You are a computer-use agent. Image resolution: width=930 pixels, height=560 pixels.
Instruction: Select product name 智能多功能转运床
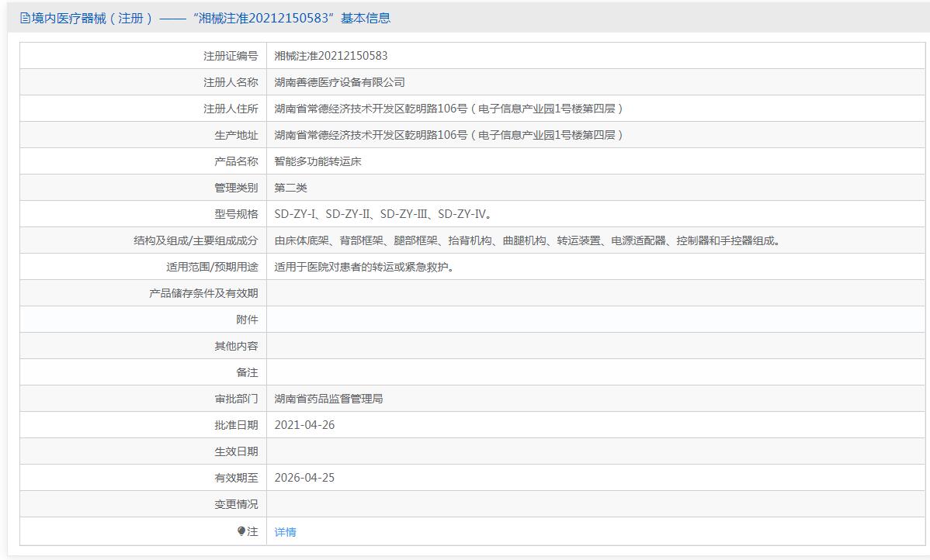[x=318, y=161]
